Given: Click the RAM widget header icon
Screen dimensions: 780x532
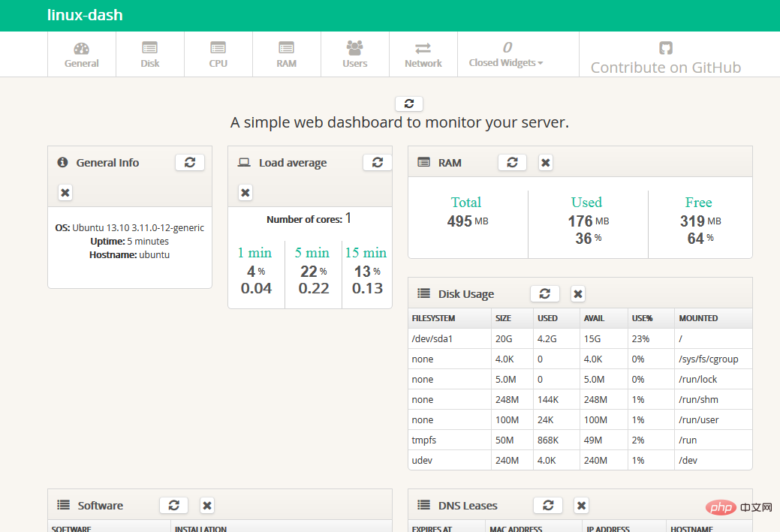Looking at the screenshot, I should tap(424, 162).
